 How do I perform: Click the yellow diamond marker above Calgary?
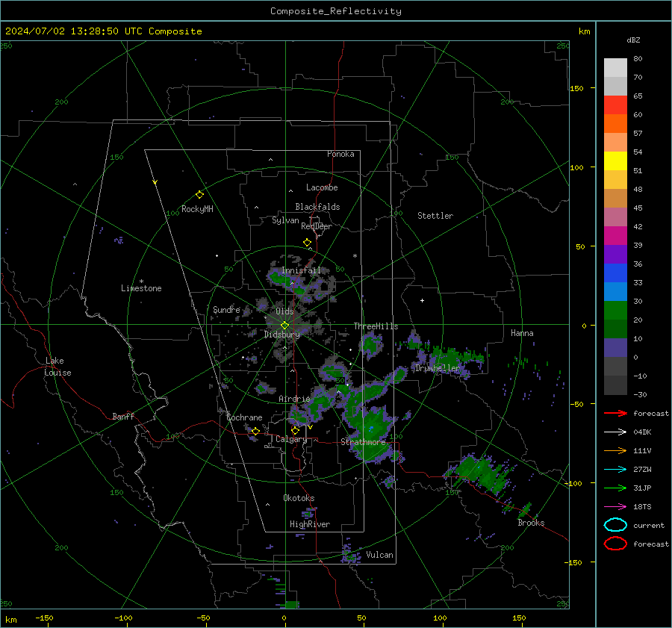[295, 430]
